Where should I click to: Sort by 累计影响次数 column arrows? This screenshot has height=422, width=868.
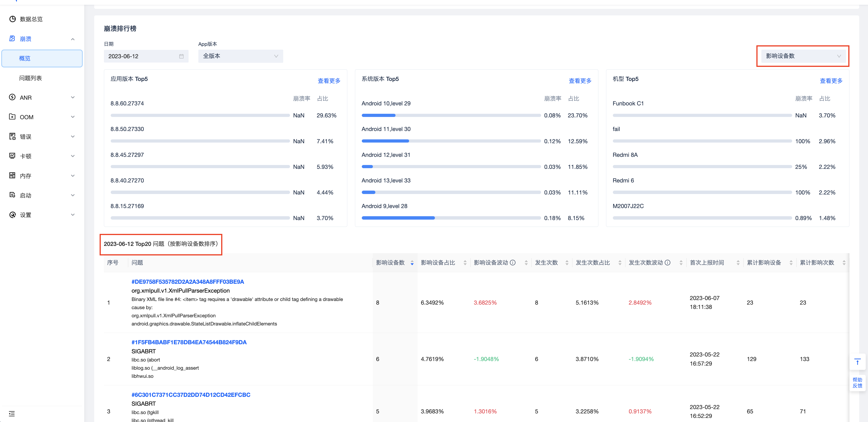844,263
